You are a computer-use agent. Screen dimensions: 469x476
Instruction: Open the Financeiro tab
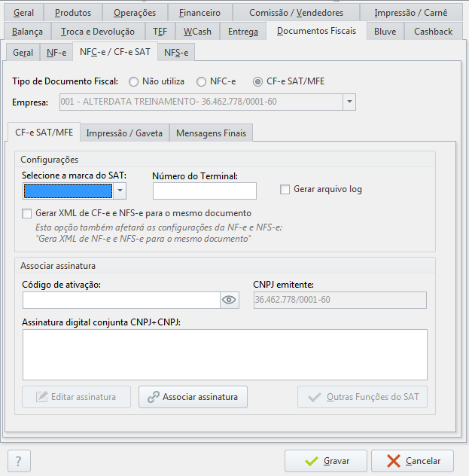[199, 13]
